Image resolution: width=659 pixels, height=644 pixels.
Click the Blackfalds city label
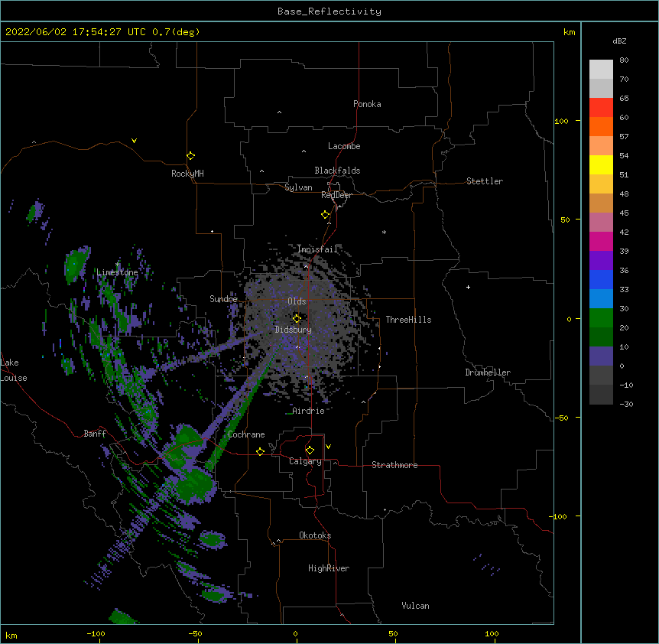[337, 171]
